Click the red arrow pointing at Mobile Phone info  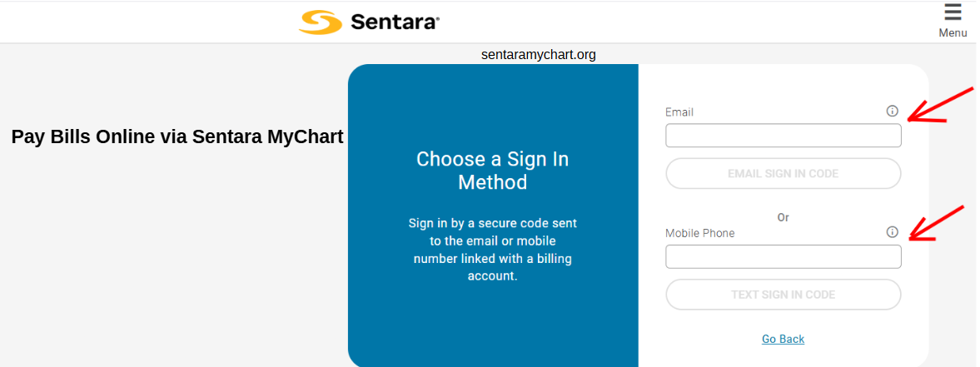click(x=940, y=223)
